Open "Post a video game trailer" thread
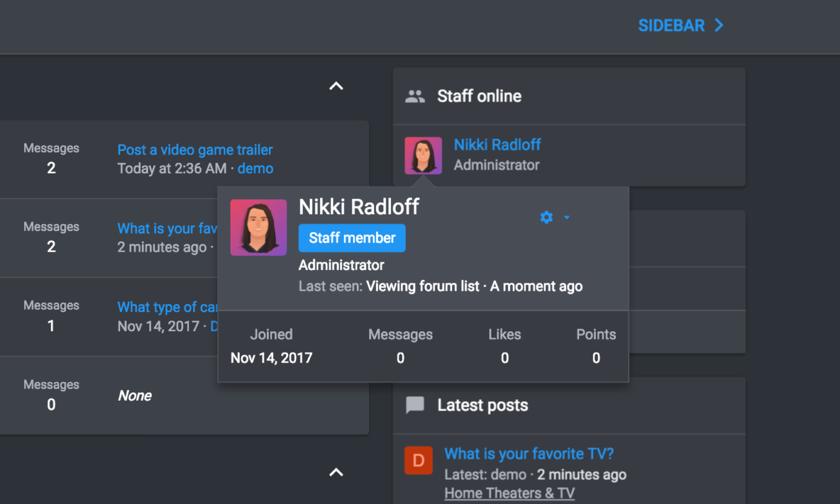 pos(195,150)
